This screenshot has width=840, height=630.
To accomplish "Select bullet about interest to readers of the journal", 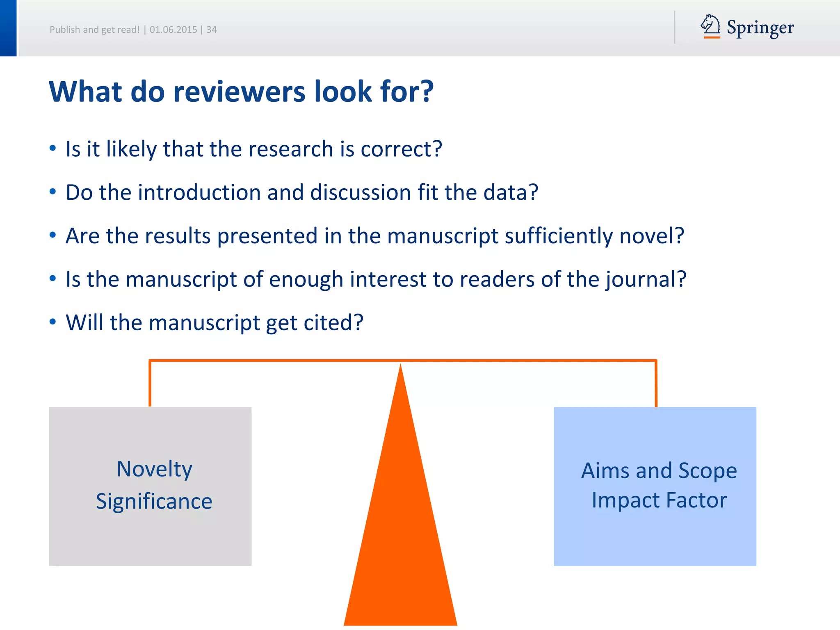I will [x=376, y=279].
